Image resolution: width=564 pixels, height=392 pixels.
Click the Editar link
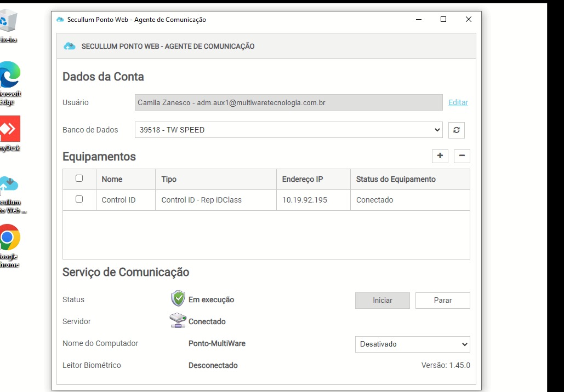pos(458,102)
